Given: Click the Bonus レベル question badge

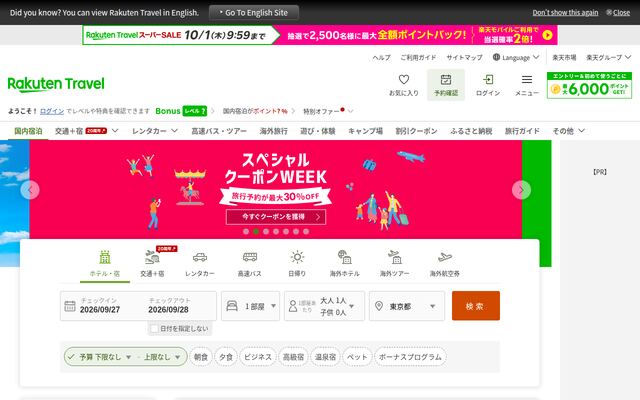Looking at the screenshot, I should 194,111.
